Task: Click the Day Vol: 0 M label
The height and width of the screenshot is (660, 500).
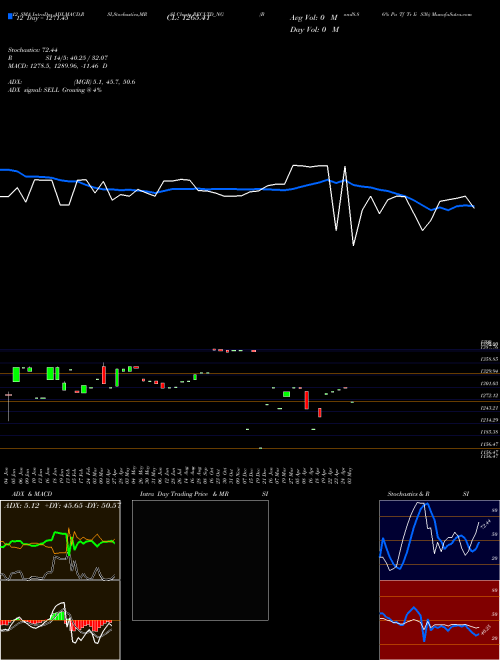Action: point(314,30)
